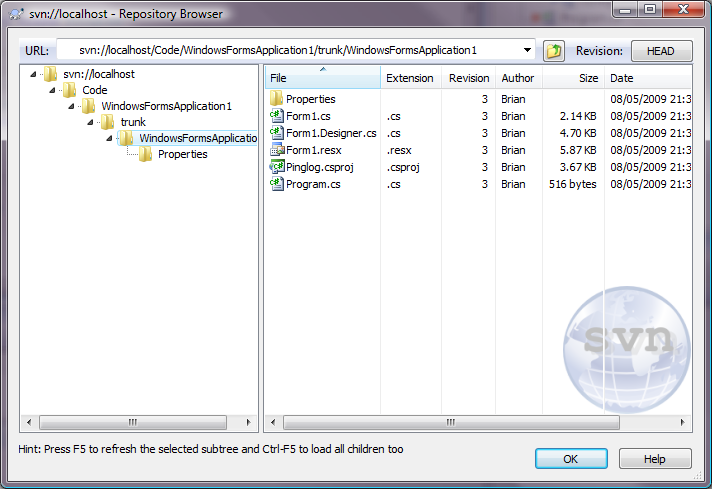Select the Program.cs file name
This screenshot has height=489, width=712.
pyautogui.click(x=313, y=183)
